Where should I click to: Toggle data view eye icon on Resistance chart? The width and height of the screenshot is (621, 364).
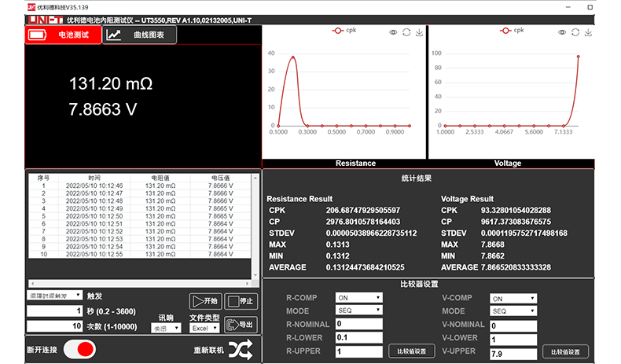393,32
